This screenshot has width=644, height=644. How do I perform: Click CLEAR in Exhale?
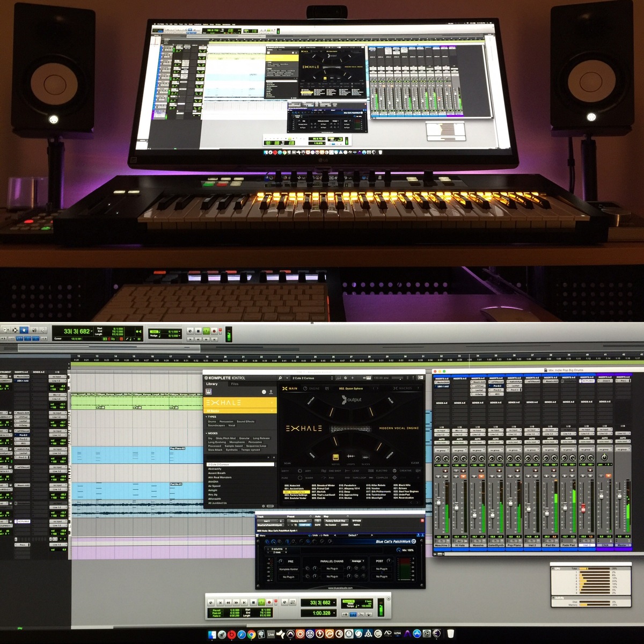click(415, 463)
